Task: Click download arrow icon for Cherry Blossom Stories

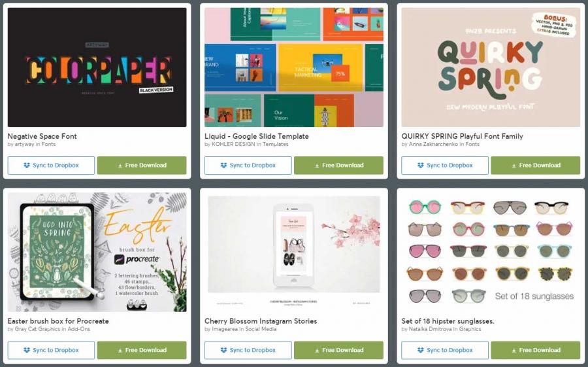Action: pyautogui.click(x=317, y=351)
